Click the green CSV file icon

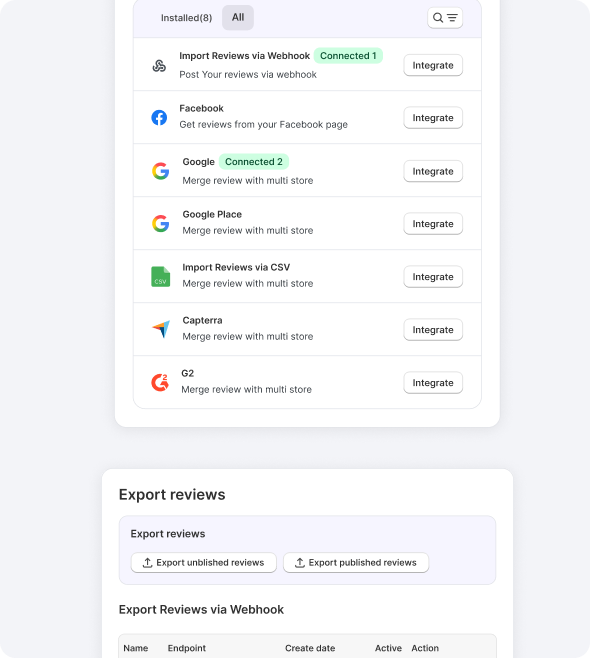(x=160, y=277)
